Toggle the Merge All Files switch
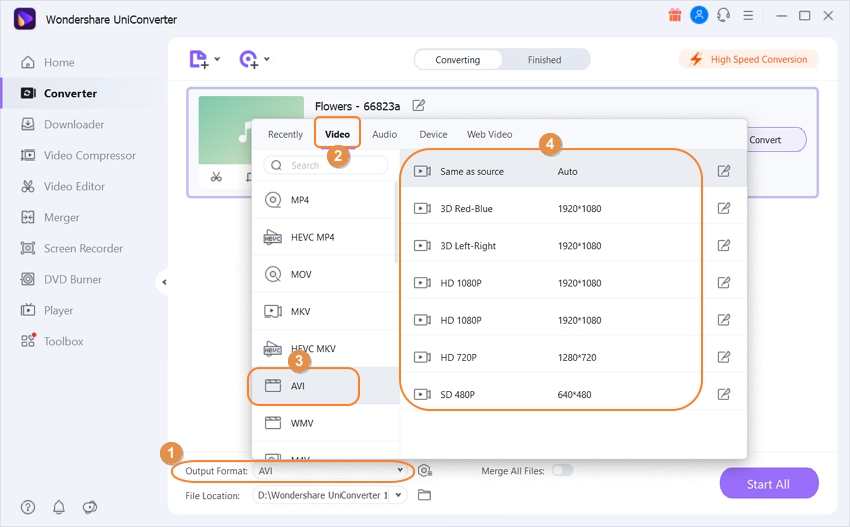Screen dimensions: 850x527 (562, 470)
